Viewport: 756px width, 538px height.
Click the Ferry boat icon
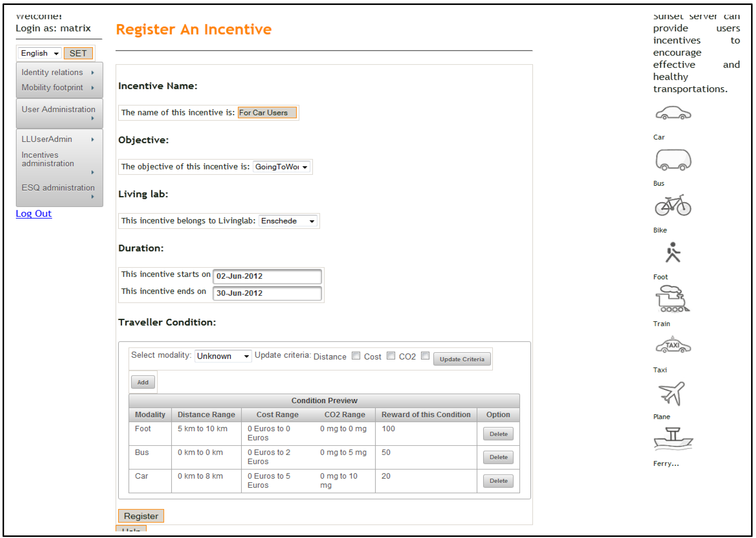[x=673, y=438]
